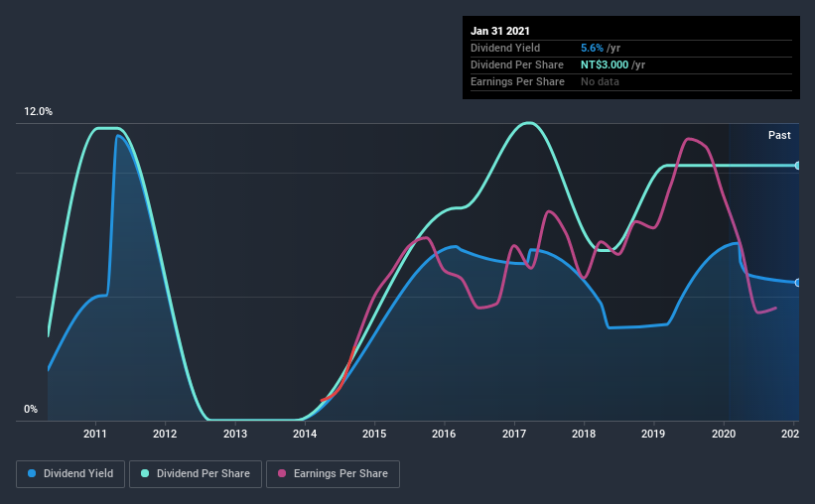The width and height of the screenshot is (815, 504).
Task: Click the 0% y-axis label
Action: (x=31, y=410)
